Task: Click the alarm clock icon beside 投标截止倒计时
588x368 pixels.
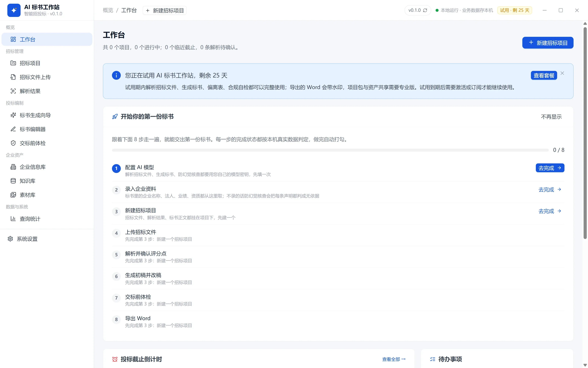Action: (115, 359)
